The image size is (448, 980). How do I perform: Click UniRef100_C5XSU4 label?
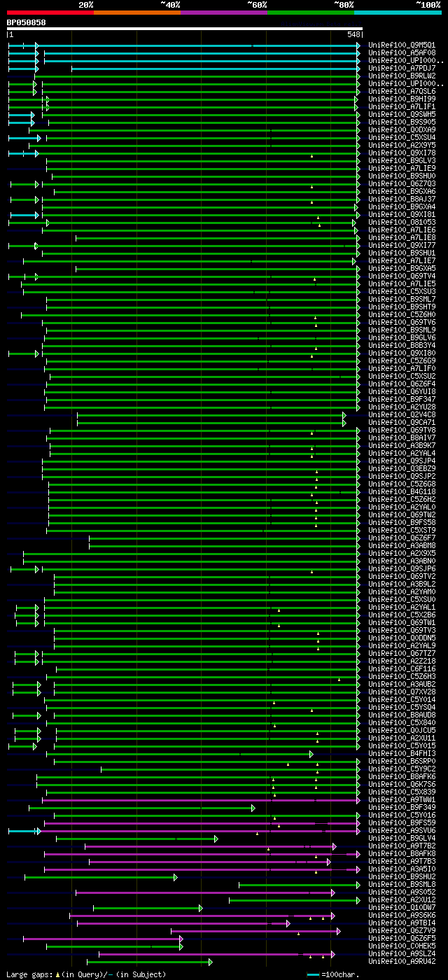tap(403, 137)
